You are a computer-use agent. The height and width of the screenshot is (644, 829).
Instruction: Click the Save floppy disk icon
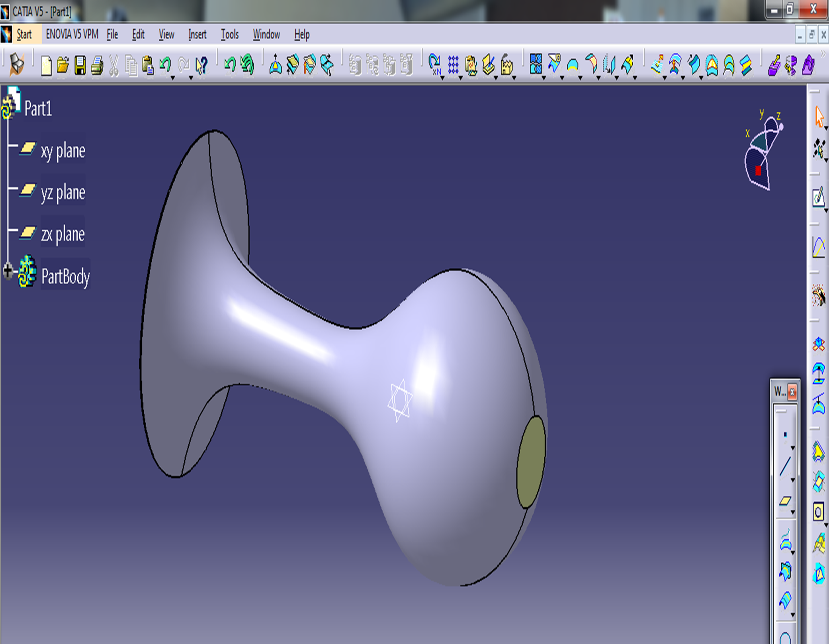[x=80, y=66]
